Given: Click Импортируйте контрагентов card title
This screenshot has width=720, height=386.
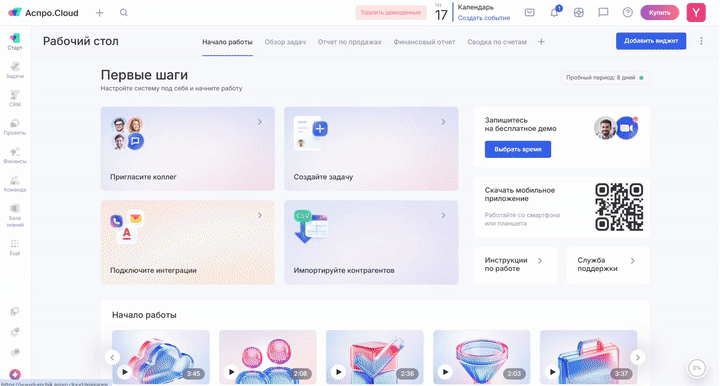Looking at the screenshot, I should point(344,270).
